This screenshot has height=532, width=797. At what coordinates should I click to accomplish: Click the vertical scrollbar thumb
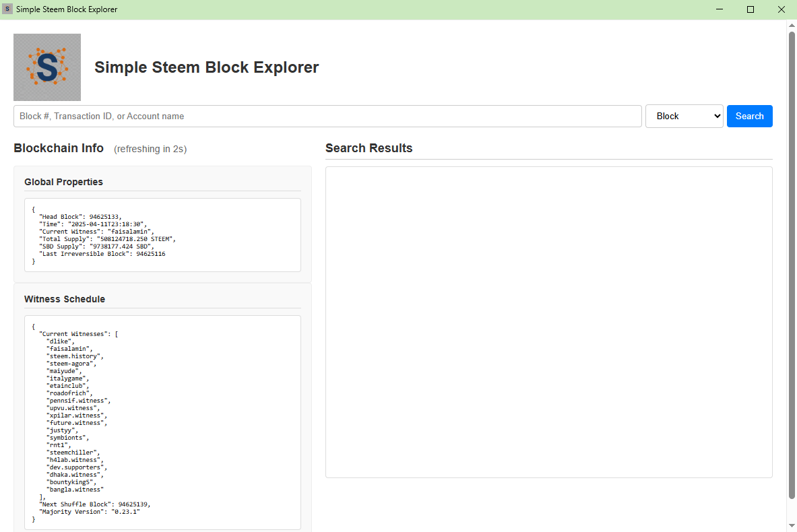coord(792,264)
